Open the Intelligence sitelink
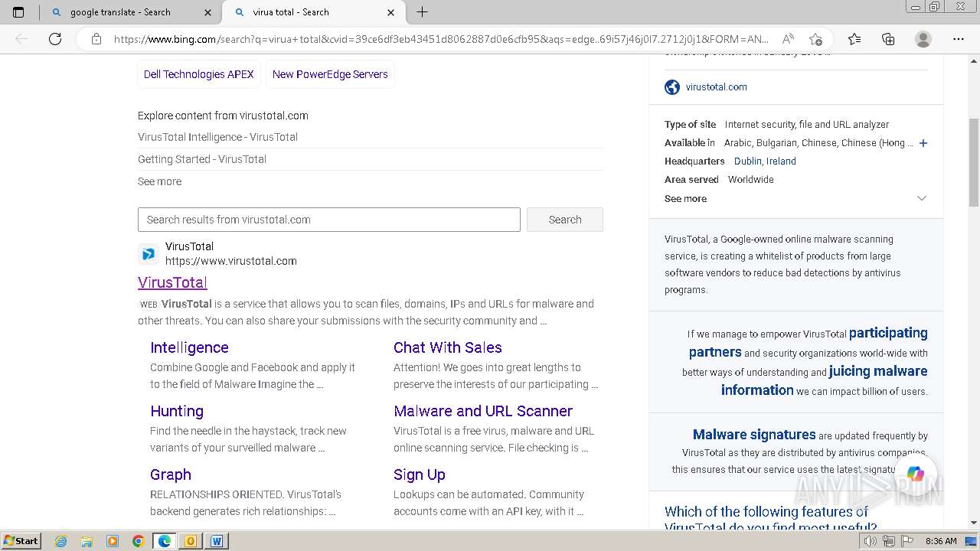 (189, 347)
